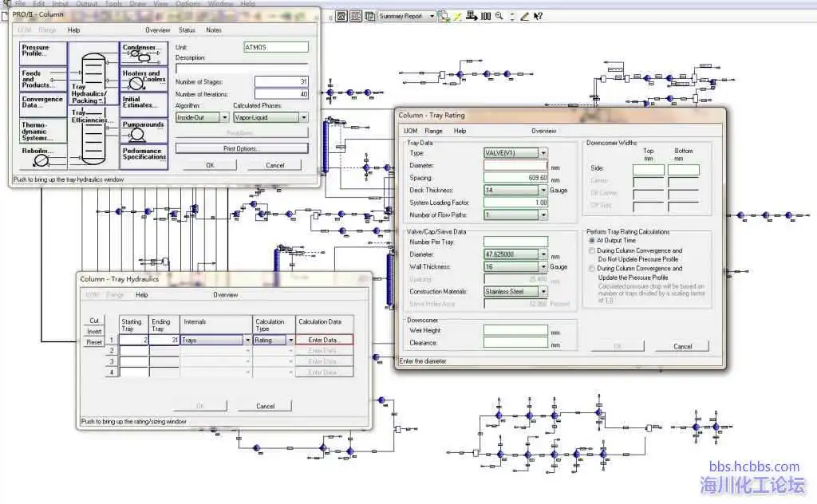Open Overview in Tray Rating window
Screen dimensions: 817x504
(x=543, y=132)
